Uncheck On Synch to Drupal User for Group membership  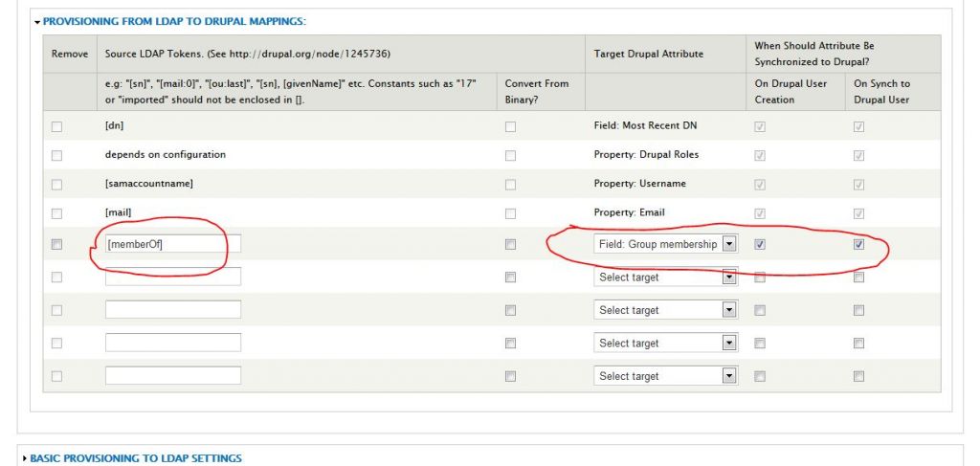[x=858, y=245]
